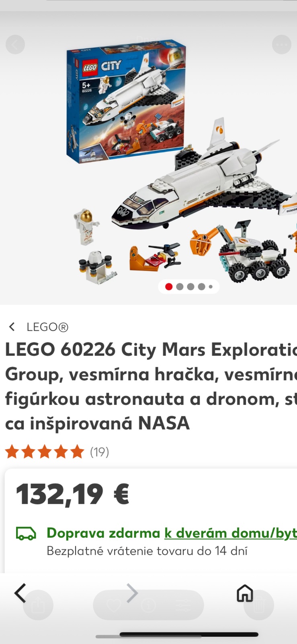Open the LEGO® brand link
Viewport: 297px width, 644px height.
tap(47, 327)
